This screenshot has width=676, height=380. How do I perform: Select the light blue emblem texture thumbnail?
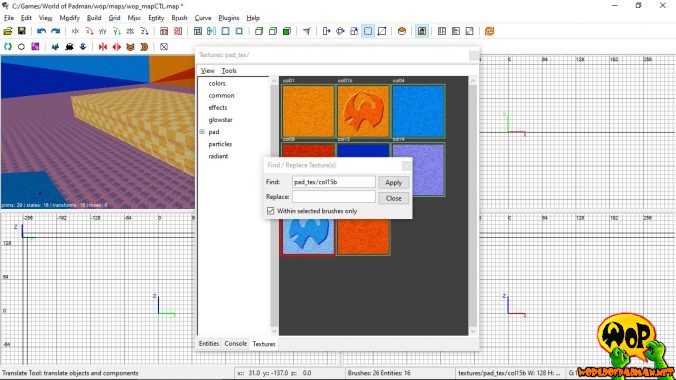[308, 236]
